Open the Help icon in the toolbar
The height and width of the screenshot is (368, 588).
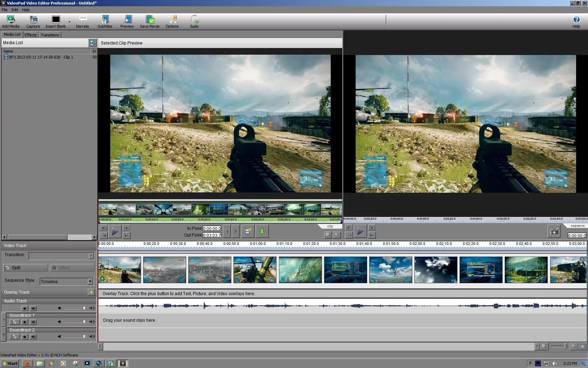pyautogui.click(x=576, y=21)
